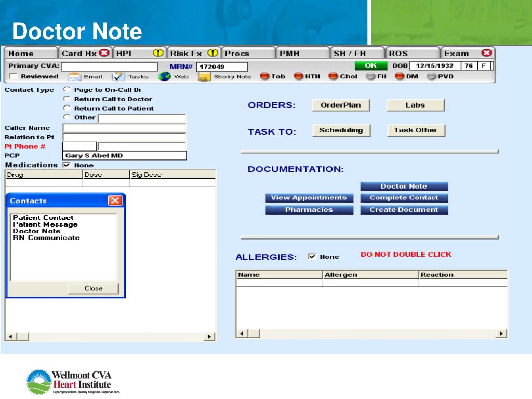Image resolution: width=532 pixels, height=399 pixels.
Task: Click the red Tob indicator
Action: [x=264, y=77]
